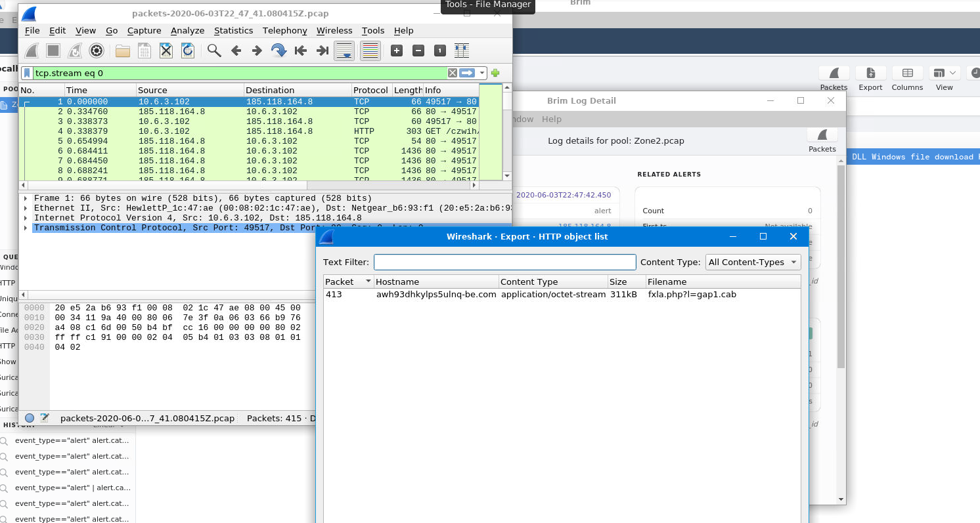
Task: Sort packet list by Time column
Action: [100, 90]
